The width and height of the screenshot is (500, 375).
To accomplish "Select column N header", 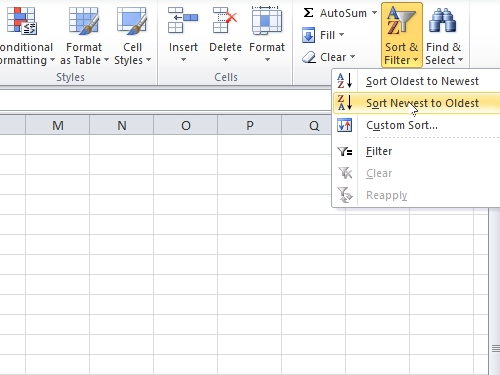I will (122, 125).
